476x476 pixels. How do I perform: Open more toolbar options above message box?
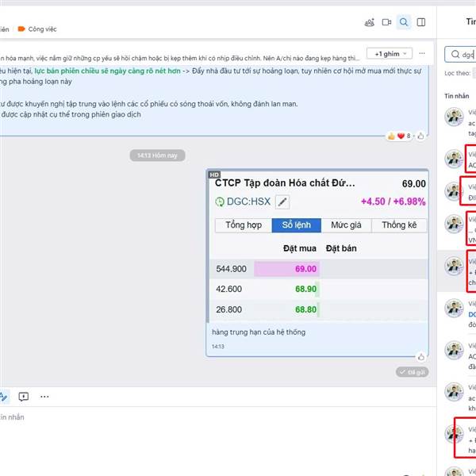[x=44, y=397]
